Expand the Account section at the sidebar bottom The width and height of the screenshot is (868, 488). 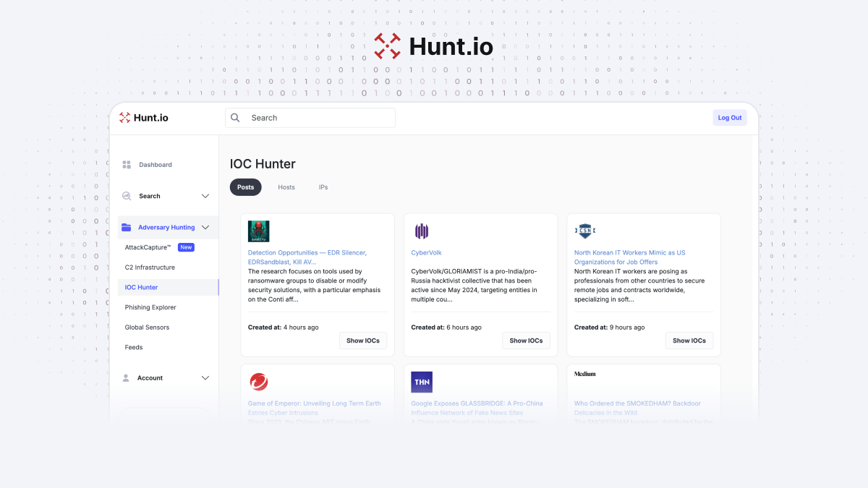point(205,377)
